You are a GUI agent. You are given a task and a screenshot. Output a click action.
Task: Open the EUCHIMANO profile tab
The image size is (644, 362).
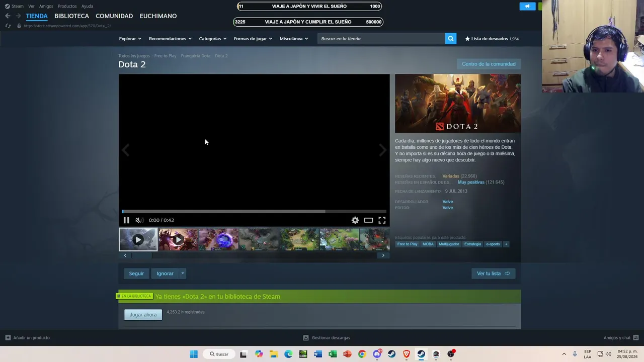point(158,16)
